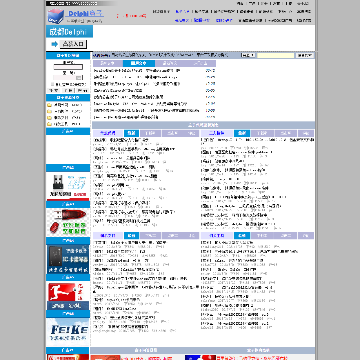
Task: Select the third tab of news block
Action: pyautogui.click(x=170, y=63)
